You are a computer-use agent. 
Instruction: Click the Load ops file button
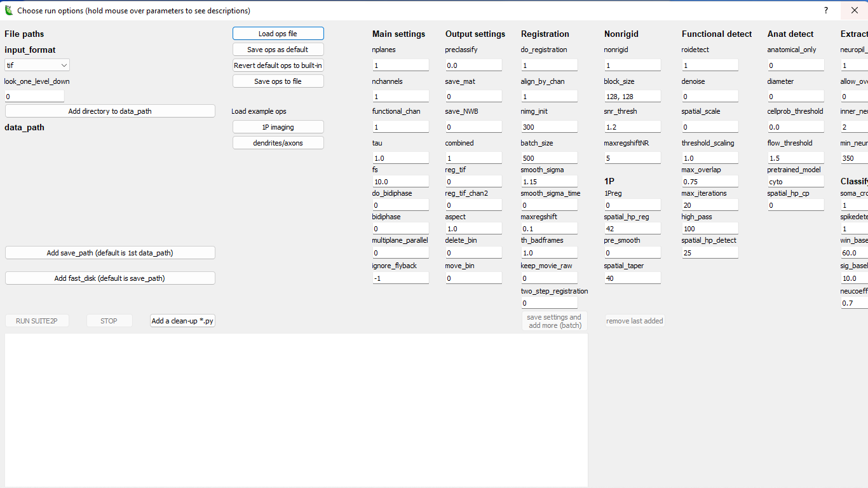pos(278,33)
